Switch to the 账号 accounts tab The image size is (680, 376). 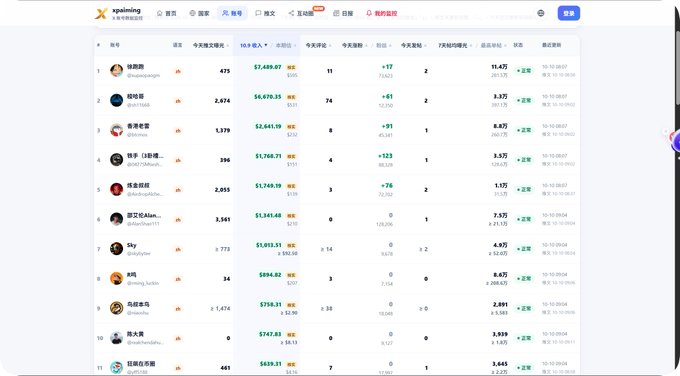[x=232, y=13]
